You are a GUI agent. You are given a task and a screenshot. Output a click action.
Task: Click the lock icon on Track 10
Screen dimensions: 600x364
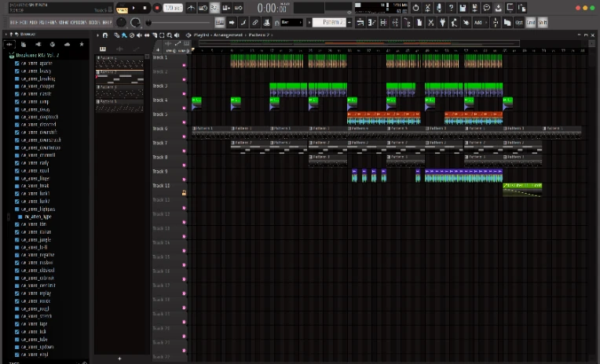[184, 193]
